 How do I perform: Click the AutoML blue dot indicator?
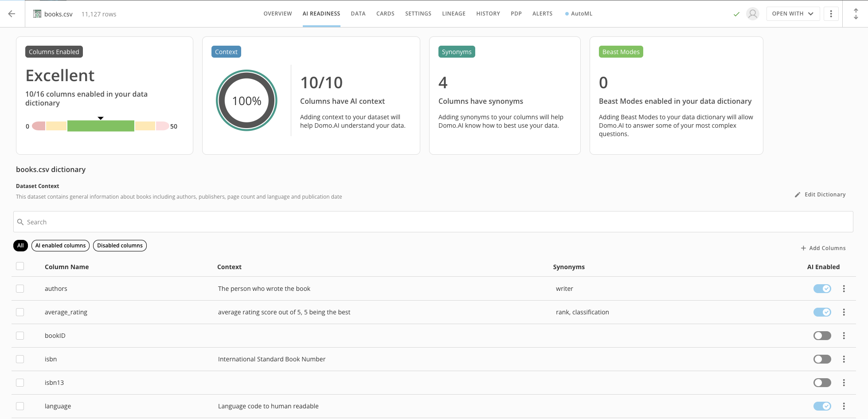[x=567, y=14]
